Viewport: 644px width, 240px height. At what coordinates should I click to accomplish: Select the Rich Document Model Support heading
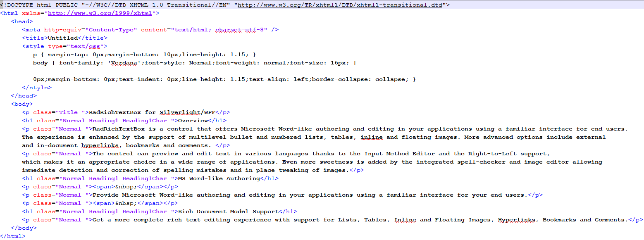pos(223,211)
